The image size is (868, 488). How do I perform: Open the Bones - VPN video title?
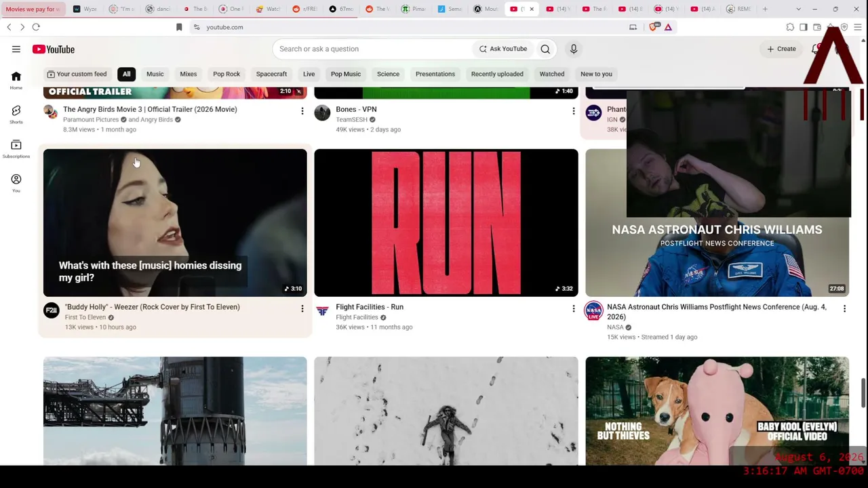coord(356,109)
